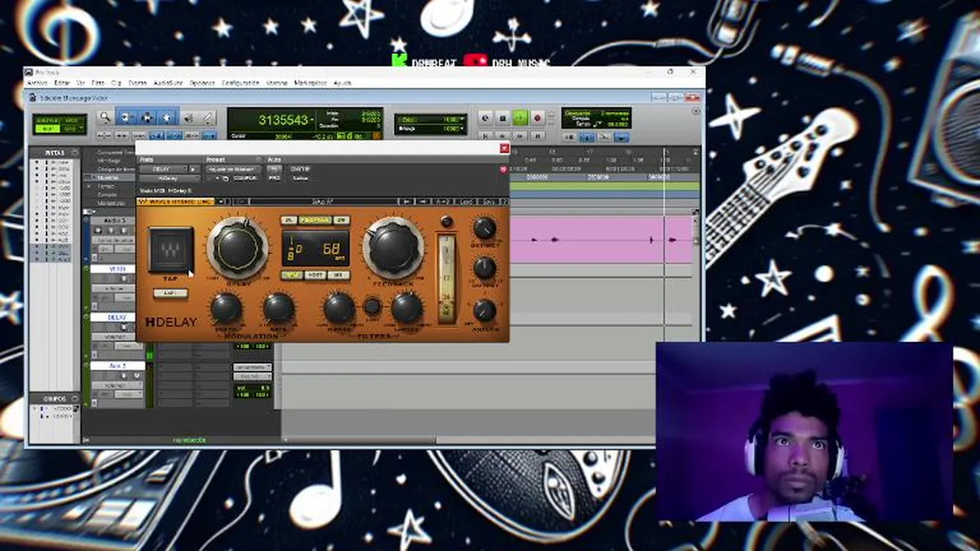Toggle plugin Bypass button
The height and width of the screenshot is (551, 980).
tap(300, 168)
